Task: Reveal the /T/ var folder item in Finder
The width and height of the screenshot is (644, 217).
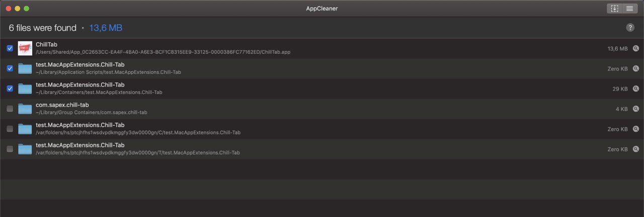Action: pos(636,149)
